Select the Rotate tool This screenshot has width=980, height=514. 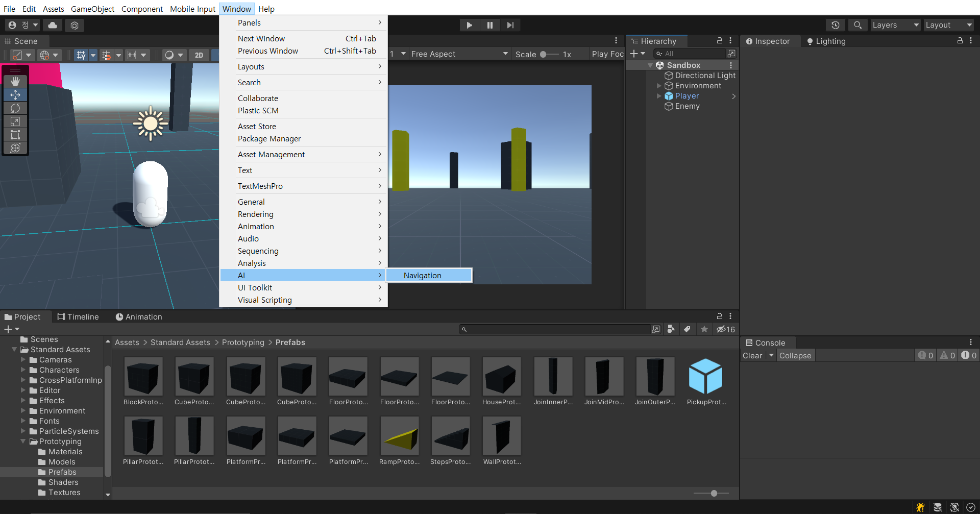(x=15, y=108)
